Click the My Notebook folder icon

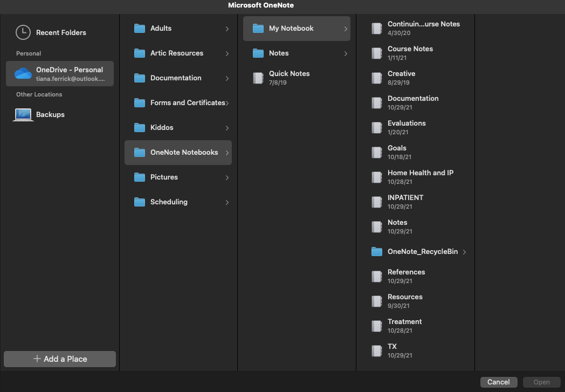tap(258, 28)
